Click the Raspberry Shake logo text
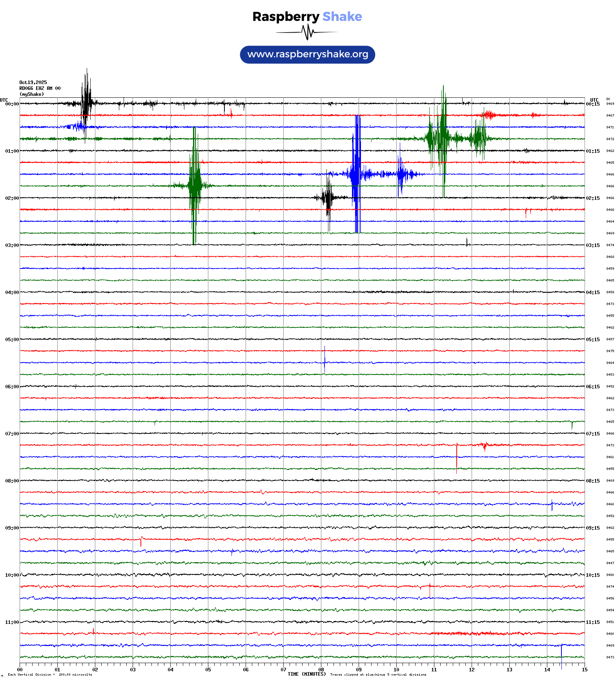616x680 pixels. coord(307,16)
